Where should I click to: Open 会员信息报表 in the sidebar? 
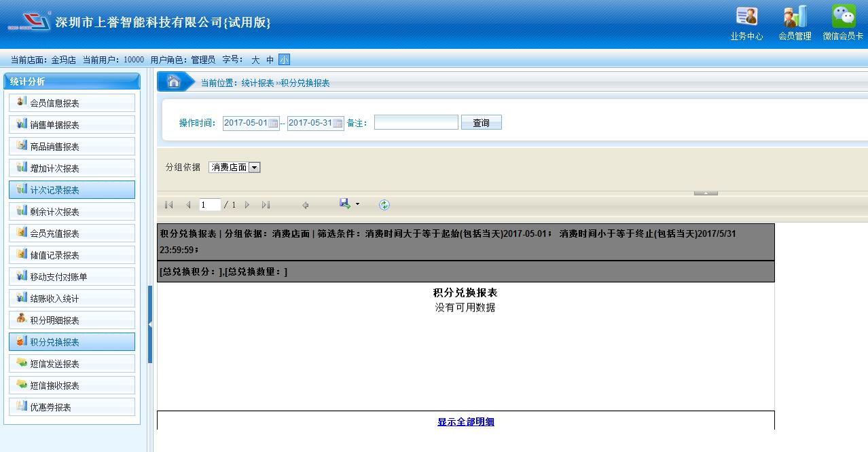point(72,103)
